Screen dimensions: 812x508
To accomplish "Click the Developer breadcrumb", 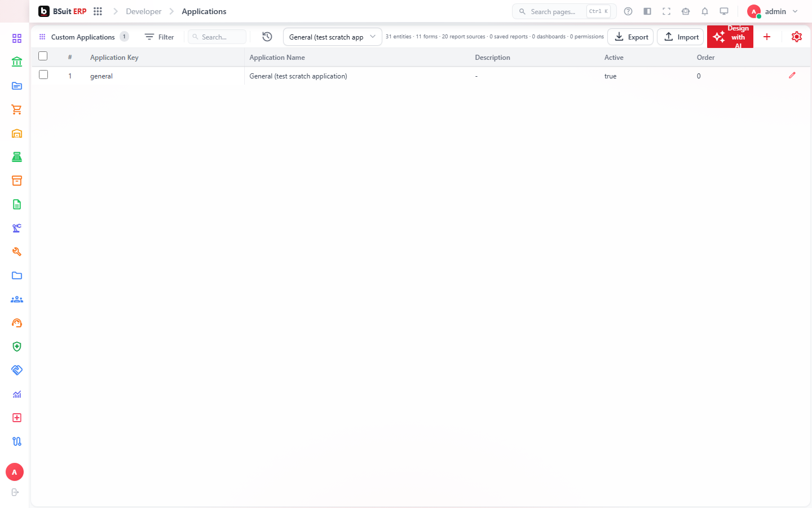I will pos(143,11).
